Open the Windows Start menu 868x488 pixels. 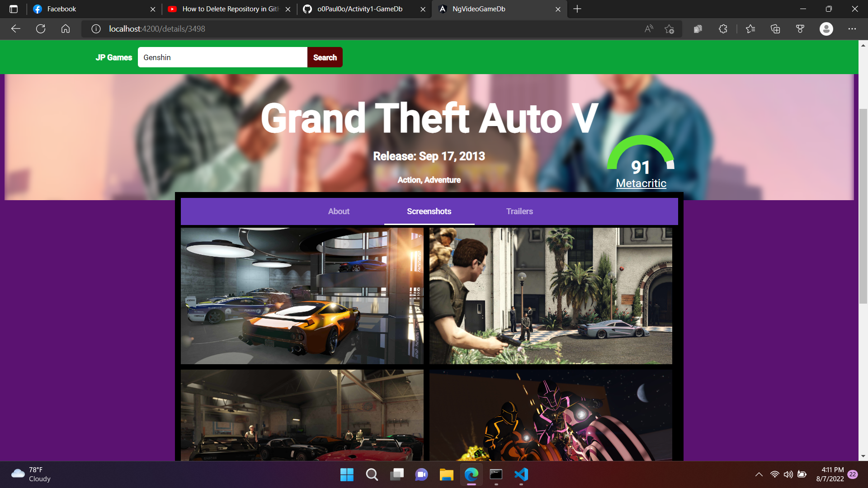tap(347, 474)
